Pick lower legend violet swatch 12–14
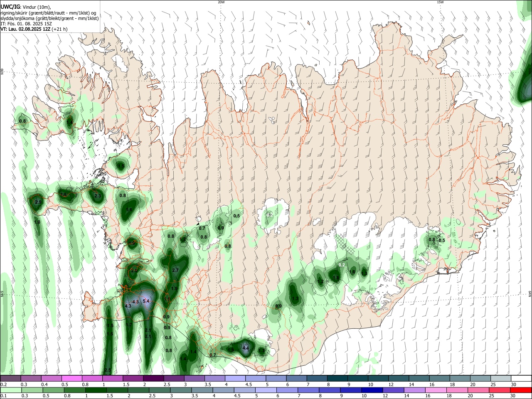Viewport: 532px width, 399px height. (x=394, y=390)
